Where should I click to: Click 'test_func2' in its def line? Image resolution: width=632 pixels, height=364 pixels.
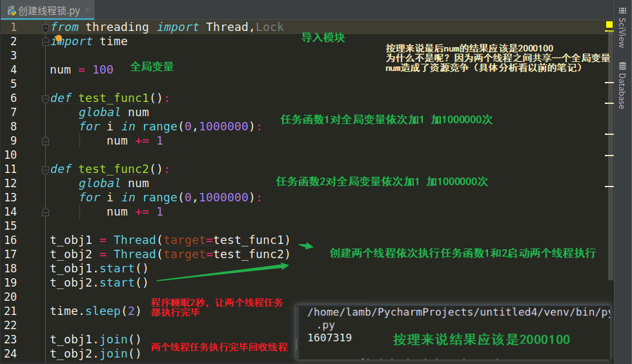(x=113, y=169)
